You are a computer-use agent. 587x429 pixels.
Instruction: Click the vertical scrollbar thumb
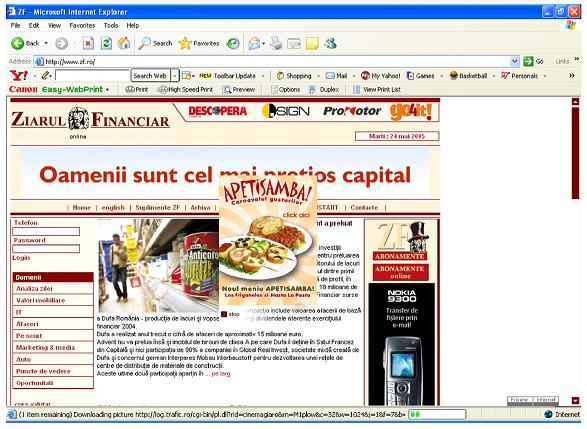575,152
